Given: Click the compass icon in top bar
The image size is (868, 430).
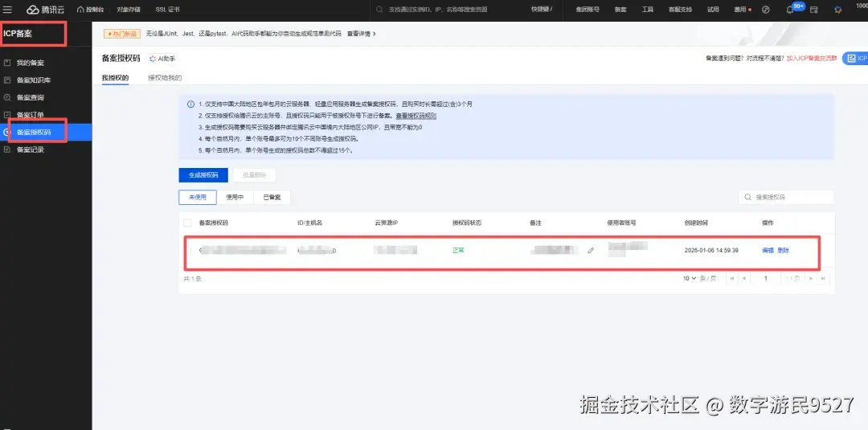Looking at the screenshot, I should (766, 10).
